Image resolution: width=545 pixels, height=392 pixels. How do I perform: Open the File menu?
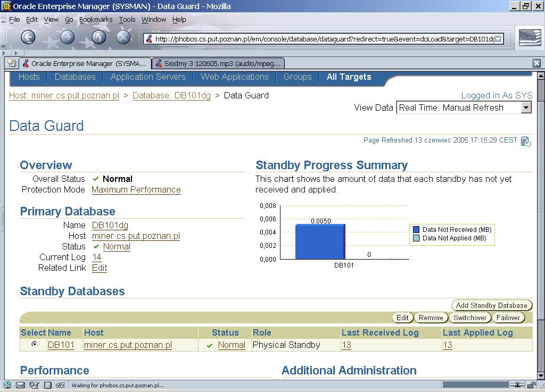(x=14, y=20)
